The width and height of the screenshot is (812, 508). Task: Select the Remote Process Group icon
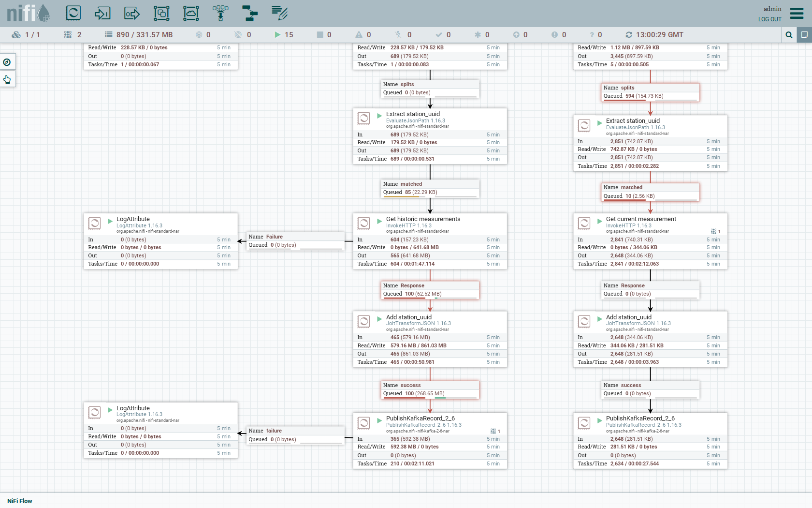pos(191,13)
